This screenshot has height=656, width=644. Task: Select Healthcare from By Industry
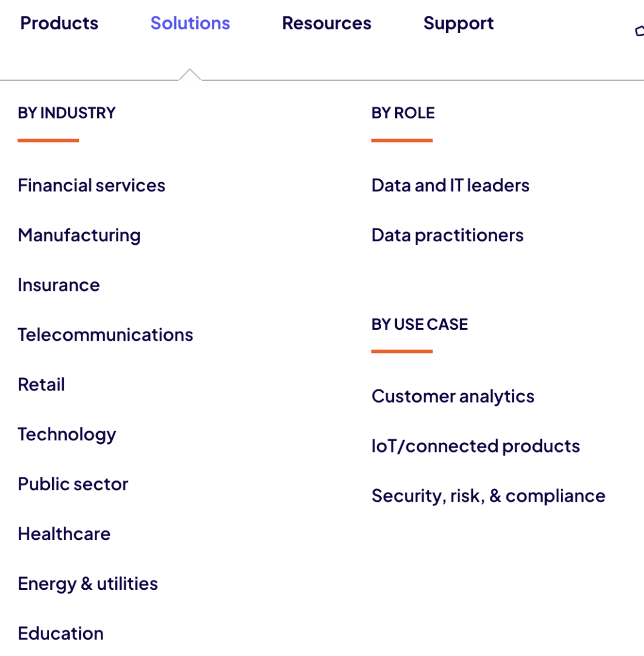point(64,534)
